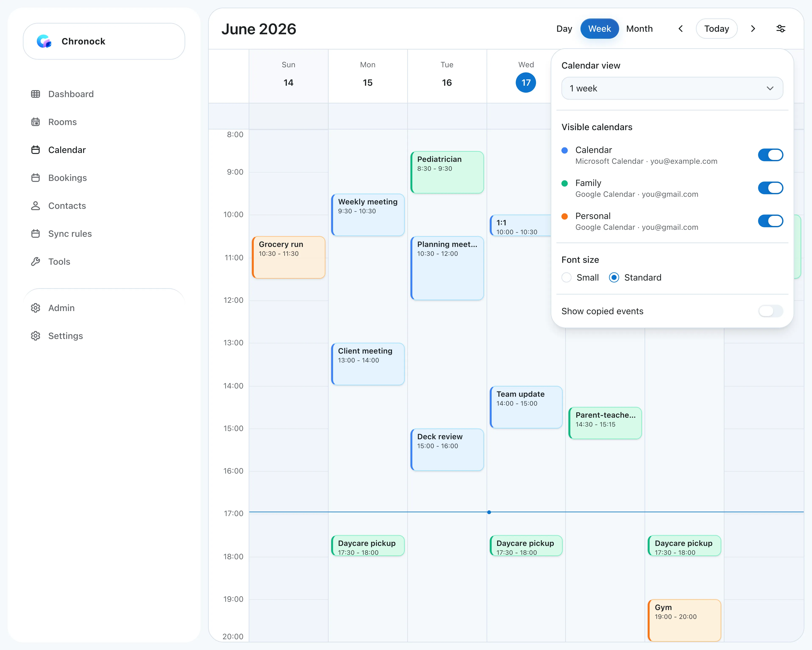812x650 pixels.
Task: Switch to Month view
Action: pyautogui.click(x=639, y=29)
